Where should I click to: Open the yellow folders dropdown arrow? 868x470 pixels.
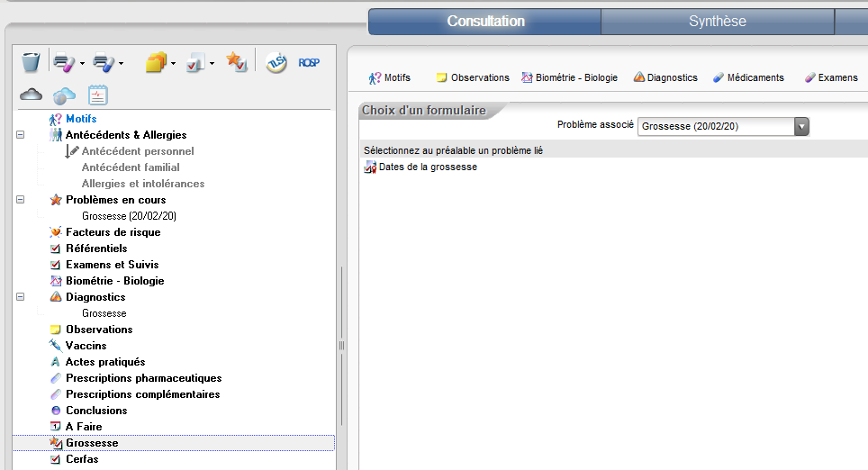[x=173, y=63]
